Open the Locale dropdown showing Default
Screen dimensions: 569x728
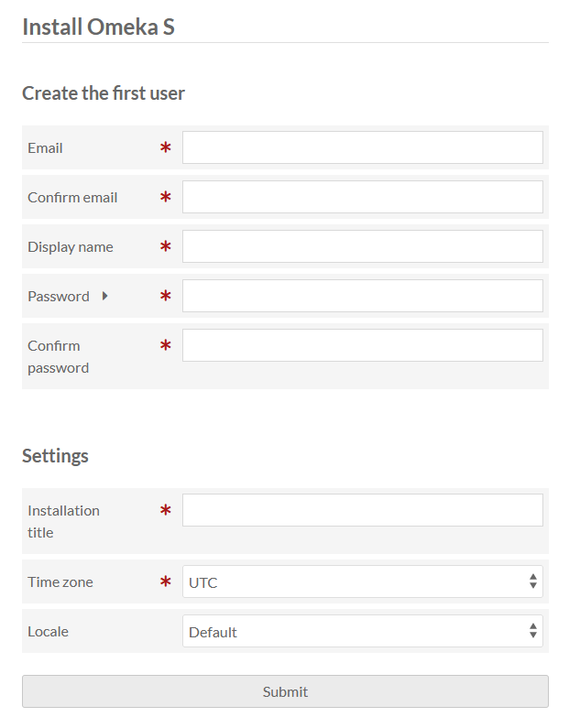tap(362, 631)
